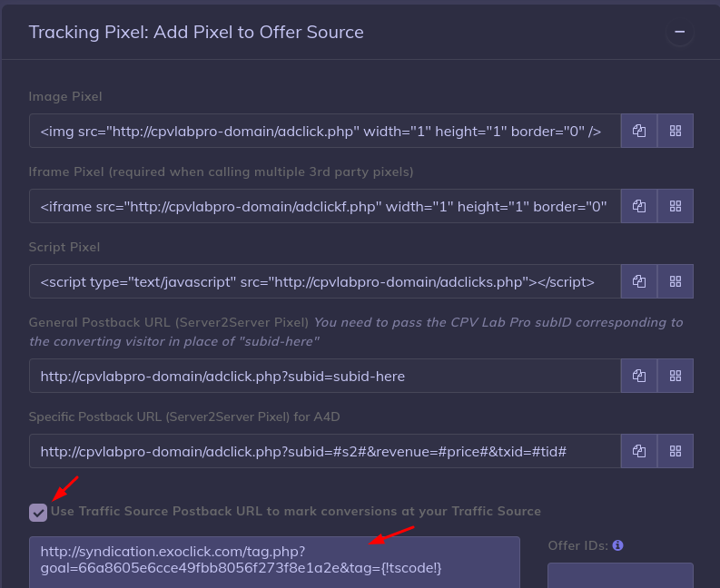Copy the Script Pixel code
This screenshot has height=588, width=720.
coord(639,281)
